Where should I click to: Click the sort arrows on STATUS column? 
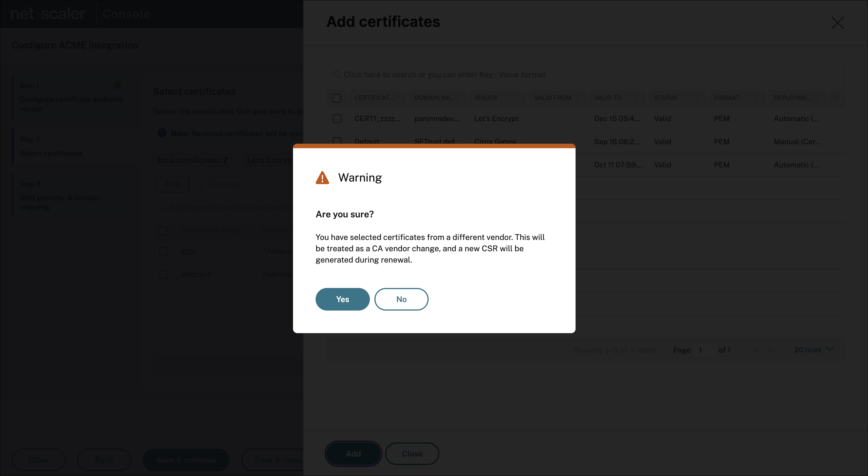696,98
